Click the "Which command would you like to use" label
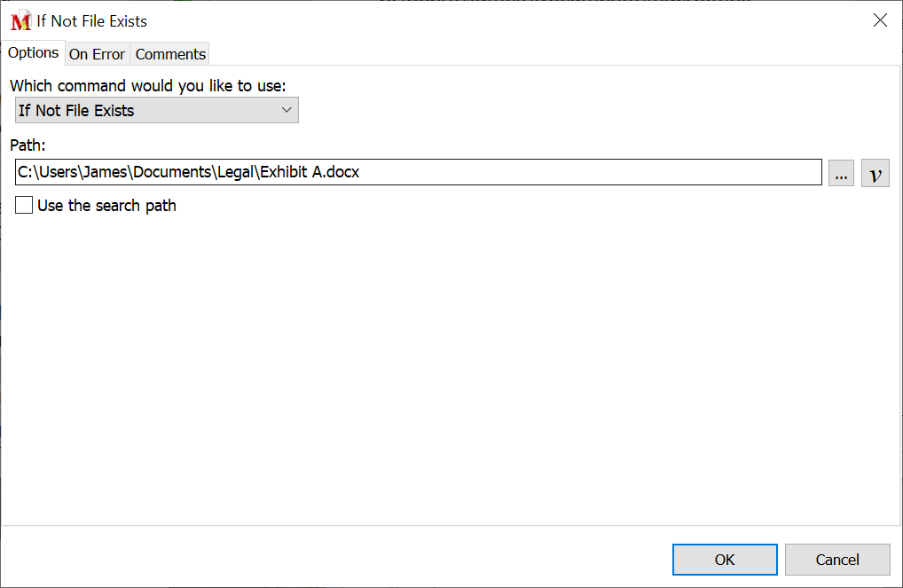Image resolution: width=903 pixels, height=588 pixels. pos(148,86)
